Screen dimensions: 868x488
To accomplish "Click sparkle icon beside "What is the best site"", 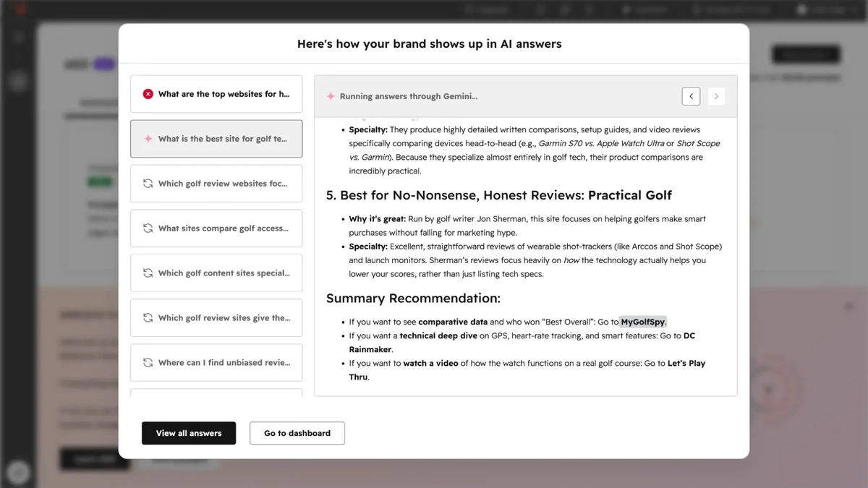I will pos(148,139).
